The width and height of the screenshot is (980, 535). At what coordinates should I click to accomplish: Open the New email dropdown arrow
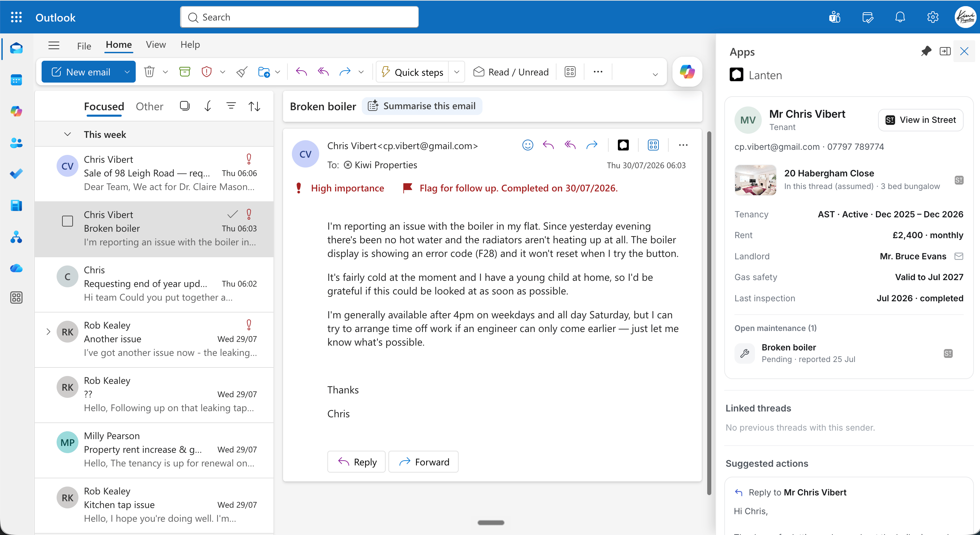click(127, 72)
